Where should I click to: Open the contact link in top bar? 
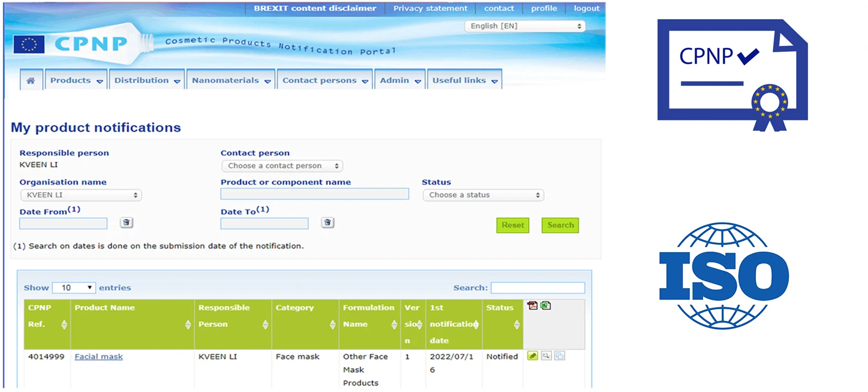[499, 8]
